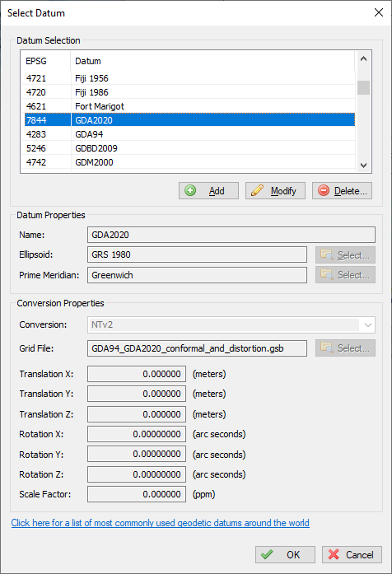Click the Ellipsoid Select button
Screen dimensions: 392x574
coord(345,254)
